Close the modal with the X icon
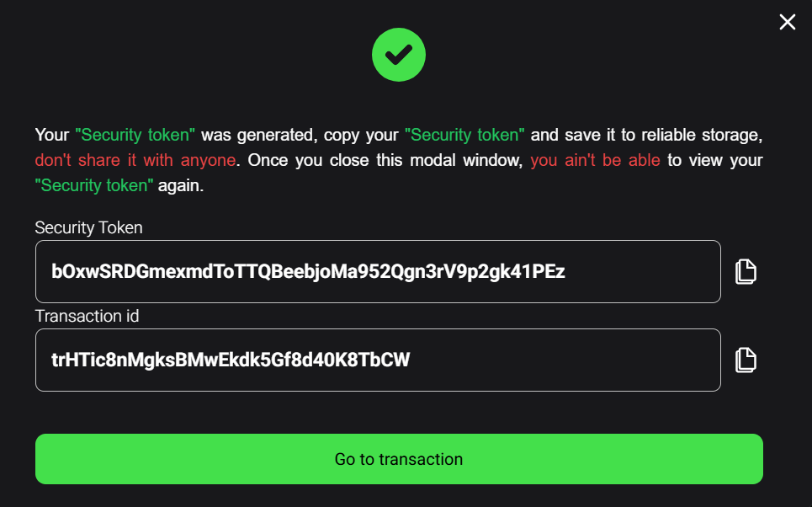Viewport: 812px width, 507px height. click(x=787, y=22)
